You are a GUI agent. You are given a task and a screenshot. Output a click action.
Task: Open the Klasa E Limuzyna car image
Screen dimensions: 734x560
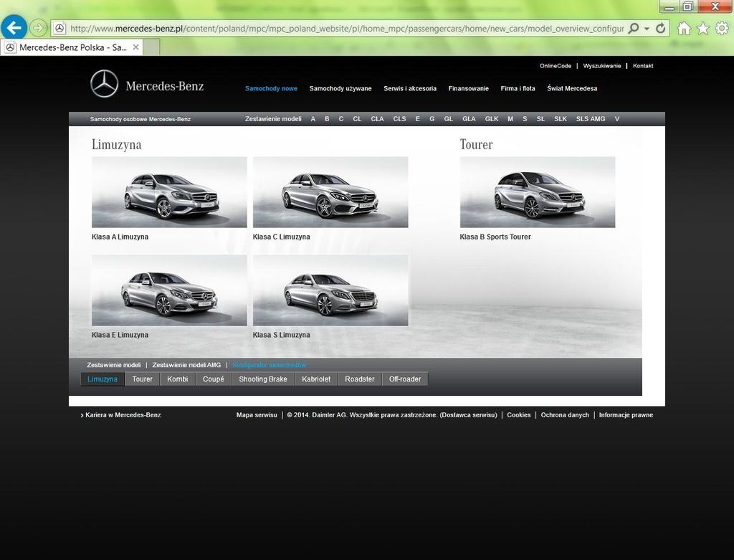(x=169, y=290)
